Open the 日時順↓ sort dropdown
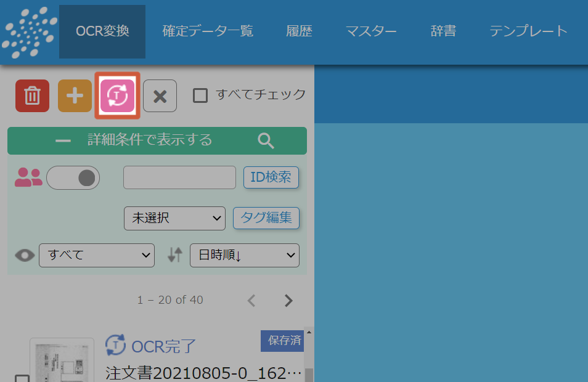This screenshot has width=588, height=382. (245, 255)
